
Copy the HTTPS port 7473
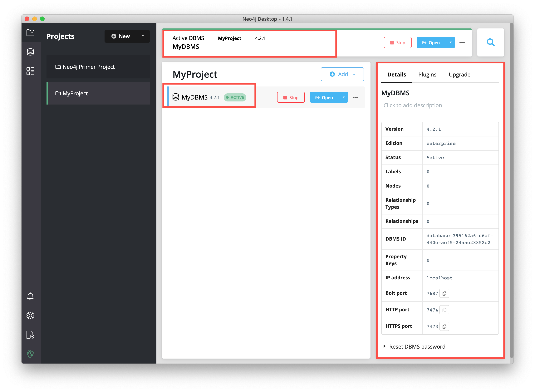click(x=444, y=326)
